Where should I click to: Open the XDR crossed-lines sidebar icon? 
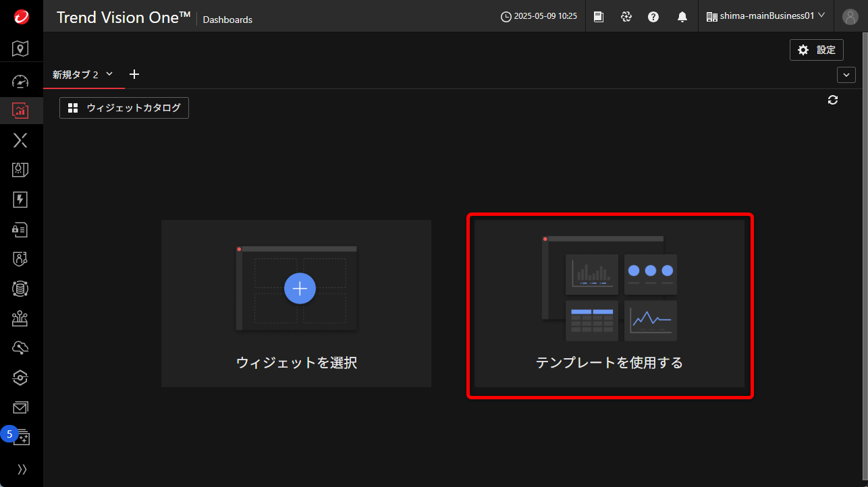click(x=20, y=140)
